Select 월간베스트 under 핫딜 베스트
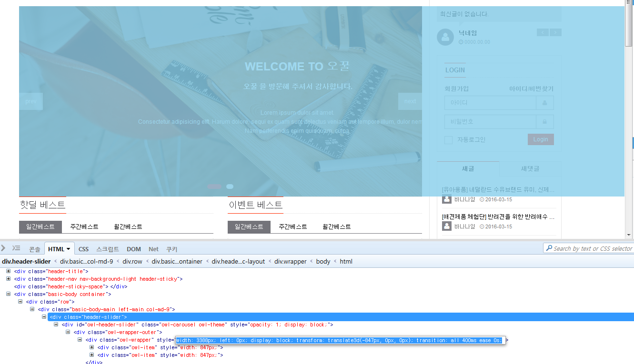 (x=128, y=227)
